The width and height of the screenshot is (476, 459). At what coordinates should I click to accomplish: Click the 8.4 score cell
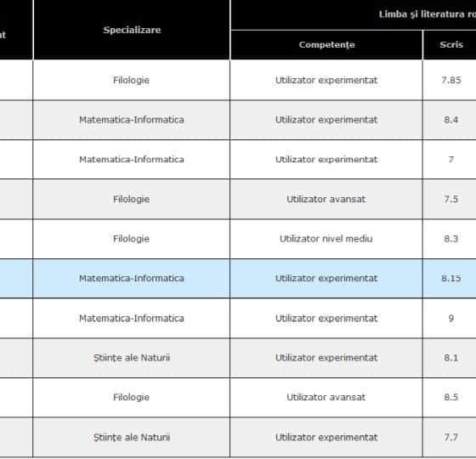(450, 120)
